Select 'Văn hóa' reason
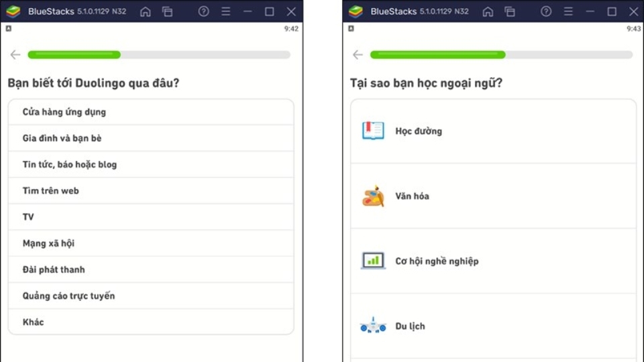 493,196
